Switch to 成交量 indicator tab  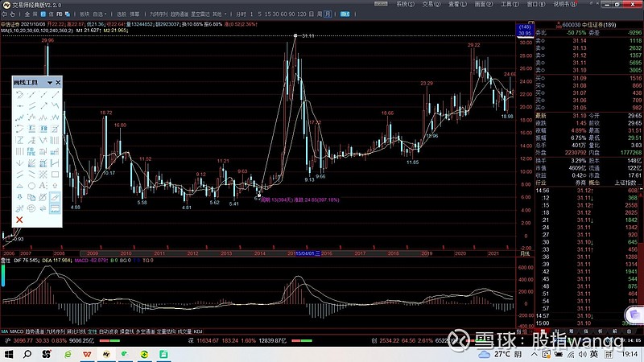pos(185,331)
